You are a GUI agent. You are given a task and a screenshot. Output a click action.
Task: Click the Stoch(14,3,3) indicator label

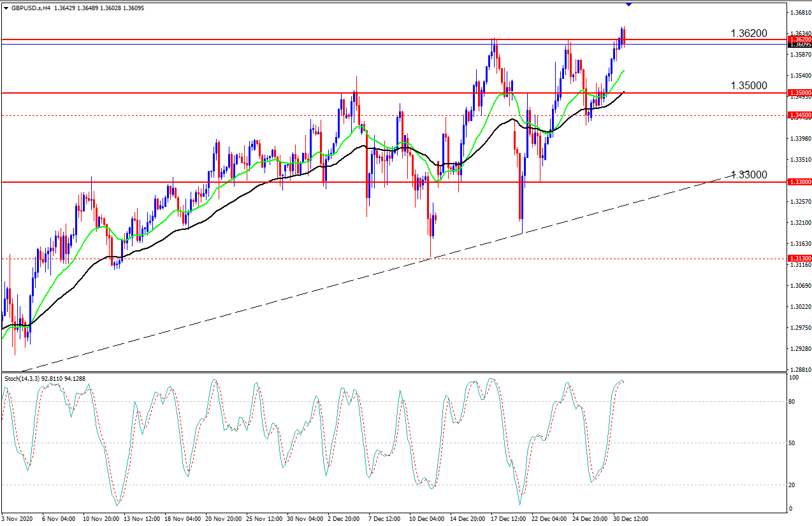pos(22,379)
